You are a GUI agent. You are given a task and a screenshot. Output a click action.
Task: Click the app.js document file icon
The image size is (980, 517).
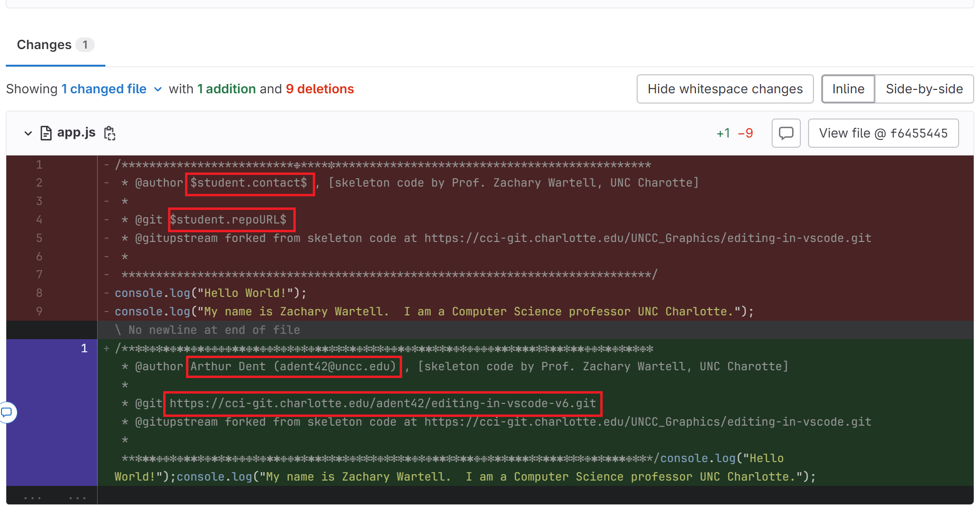point(46,133)
